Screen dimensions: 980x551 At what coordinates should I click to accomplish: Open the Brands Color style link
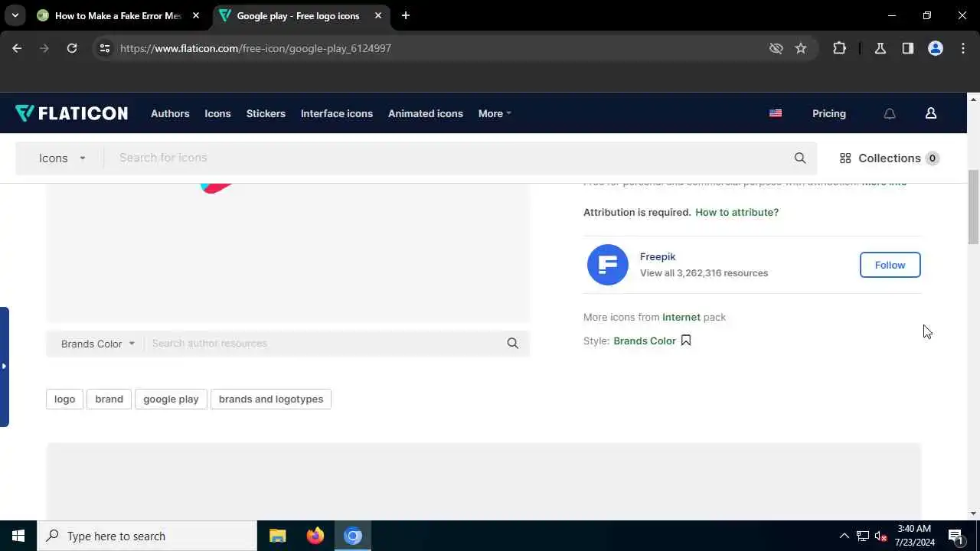645,341
